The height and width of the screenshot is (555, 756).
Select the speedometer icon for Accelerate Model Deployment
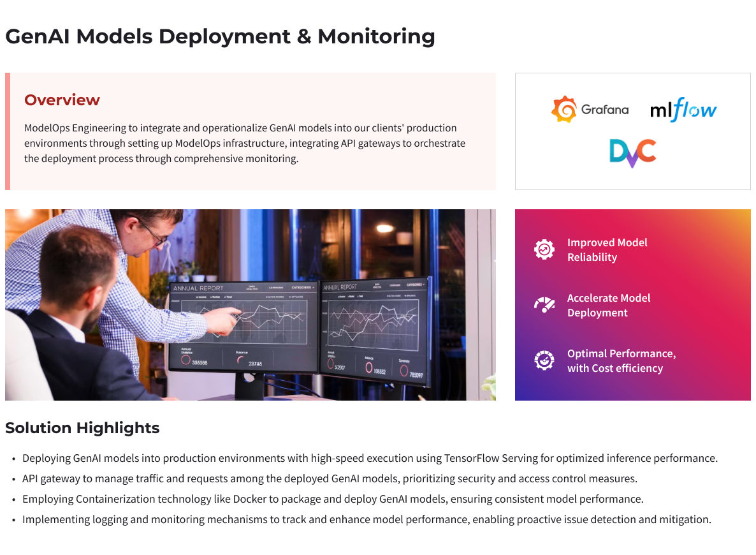(544, 305)
